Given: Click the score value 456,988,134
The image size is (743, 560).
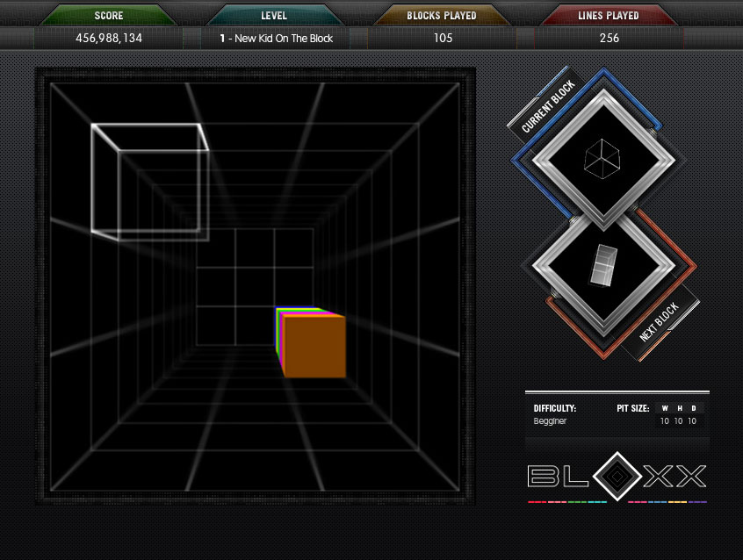Looking at the screenshot, I should pyautogui.click(x=109, y=39).
